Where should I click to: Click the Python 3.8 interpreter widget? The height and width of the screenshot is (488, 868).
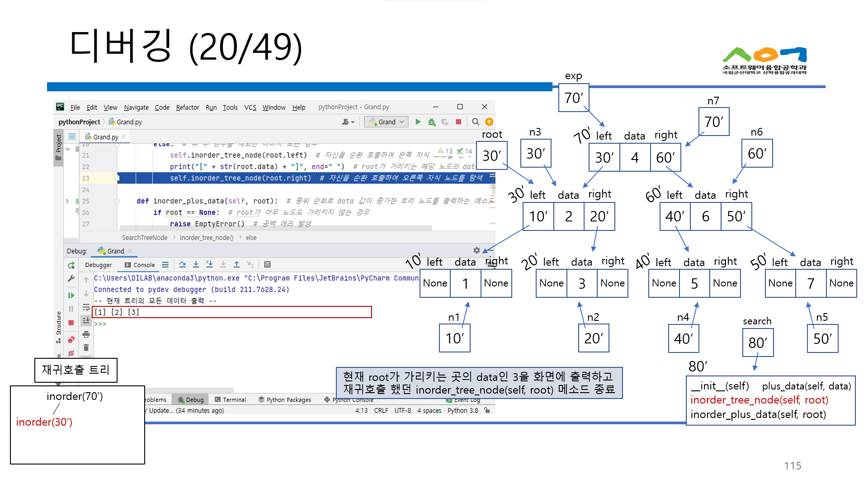463,410
